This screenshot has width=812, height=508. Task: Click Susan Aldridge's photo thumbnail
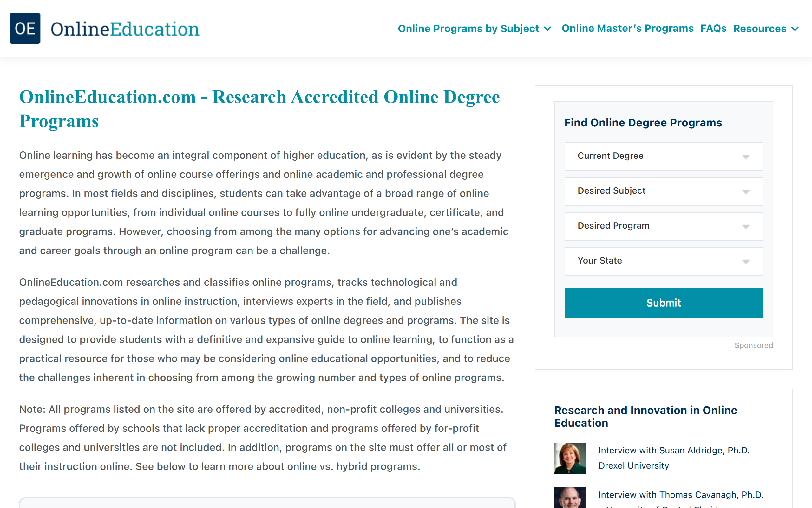[x=570, y=458]
